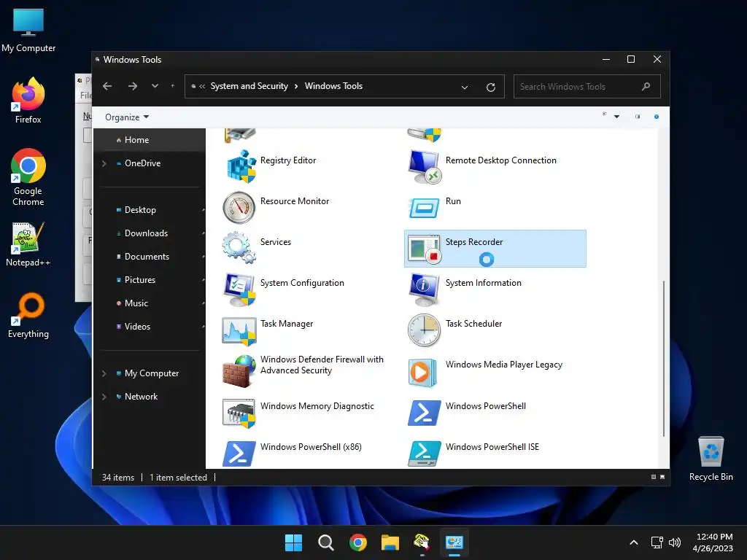Open the Registry Editor icon
Image resolution: width=747 pixels, height=560 pixels.
241,167
